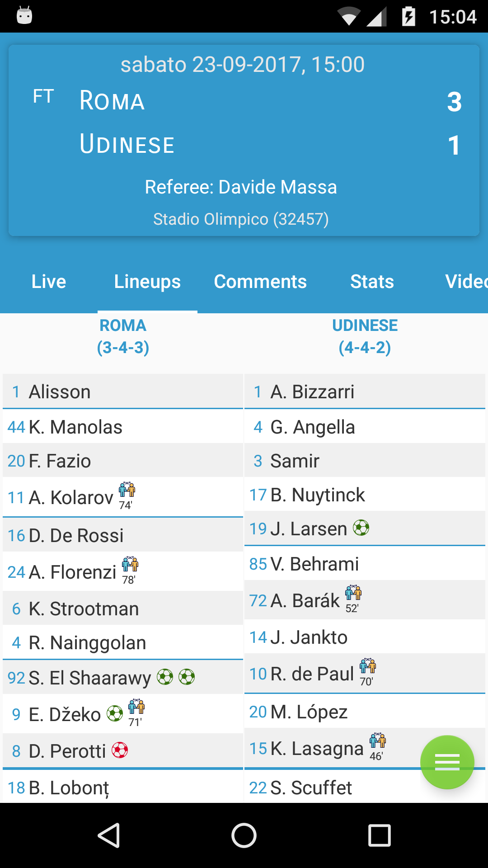This screenshot has width=488, height=868.
Task: Tap the Roma team name in the score card
Action: click(x=112, y=101)
